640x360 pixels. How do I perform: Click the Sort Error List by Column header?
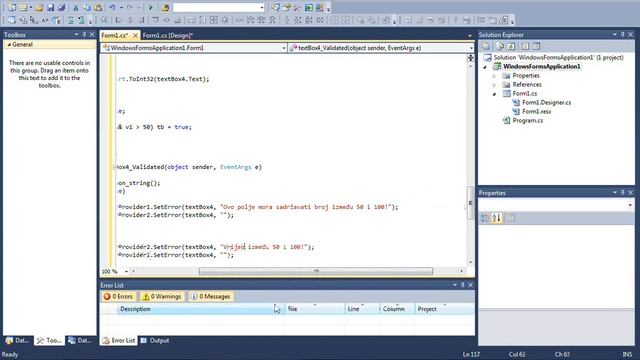coord(397,309)
